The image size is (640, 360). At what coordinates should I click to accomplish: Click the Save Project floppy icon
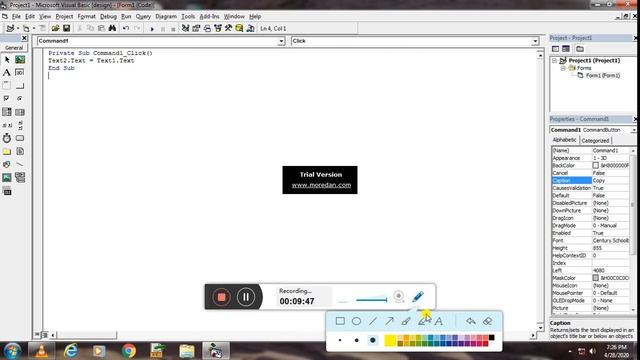[x=66, y=28]
